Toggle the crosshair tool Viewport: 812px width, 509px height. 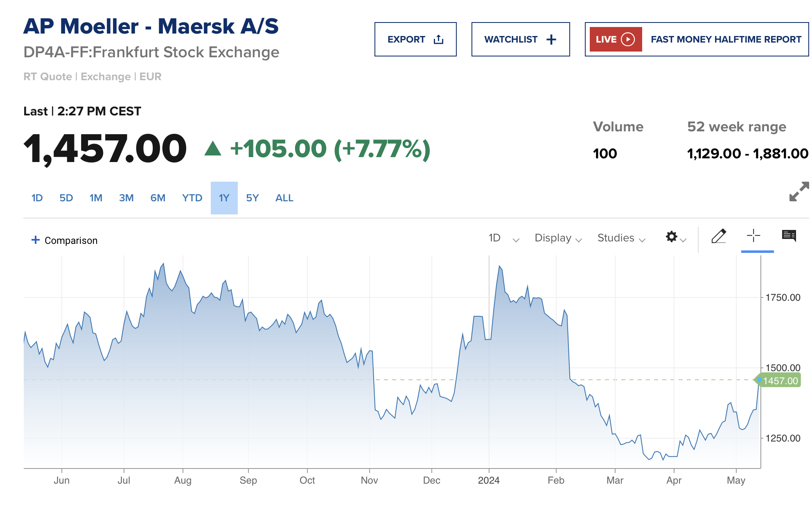753,236
